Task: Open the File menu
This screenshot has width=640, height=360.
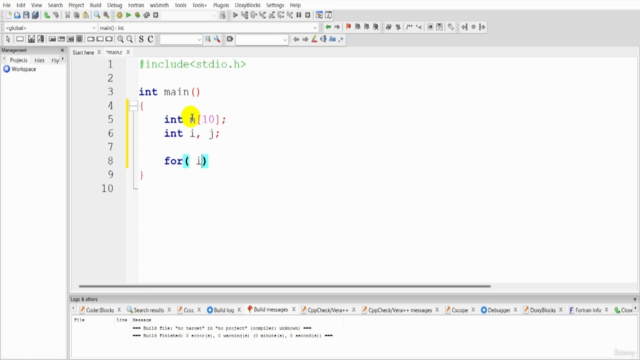Action: click(x=7, y=5)
